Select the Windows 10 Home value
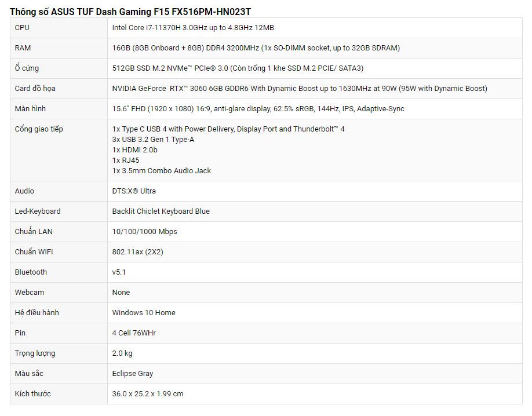 pyautogui.click(x=144, y=312)
